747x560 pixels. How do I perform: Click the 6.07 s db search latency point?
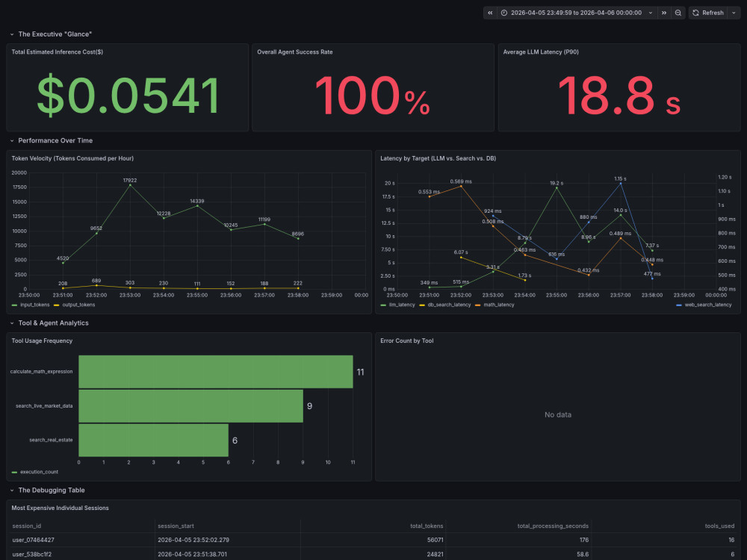(x=461, y=257)
